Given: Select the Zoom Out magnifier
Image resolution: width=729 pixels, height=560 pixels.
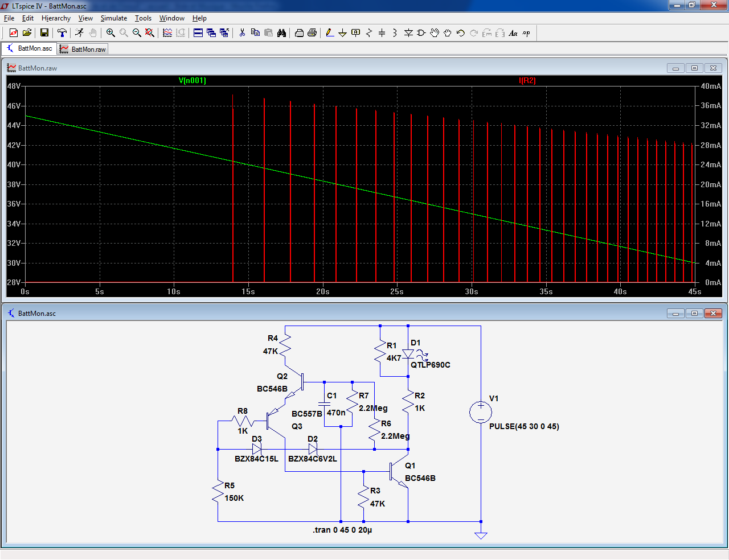Looking at the screenshot, I should (137, 33).
